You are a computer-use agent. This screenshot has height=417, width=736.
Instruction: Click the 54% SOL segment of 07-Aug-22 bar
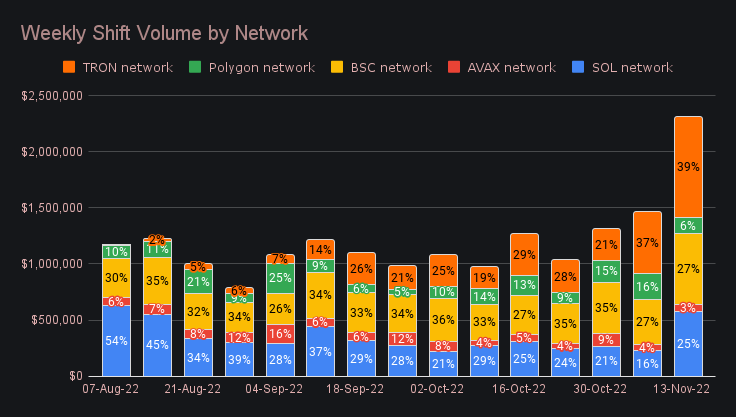click(116, 340)
